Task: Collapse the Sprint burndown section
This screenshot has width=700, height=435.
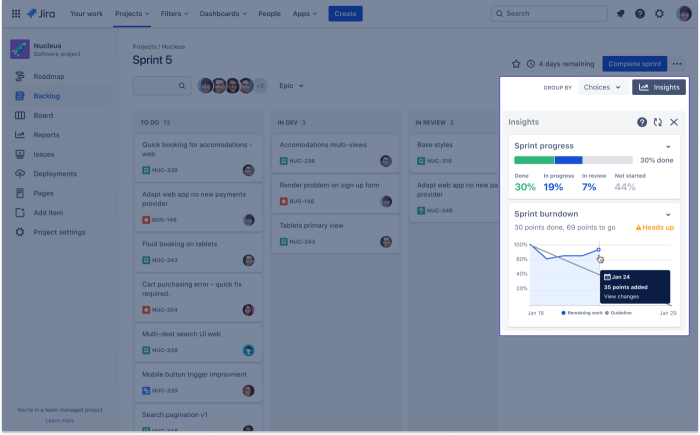Action: [668, 214]
